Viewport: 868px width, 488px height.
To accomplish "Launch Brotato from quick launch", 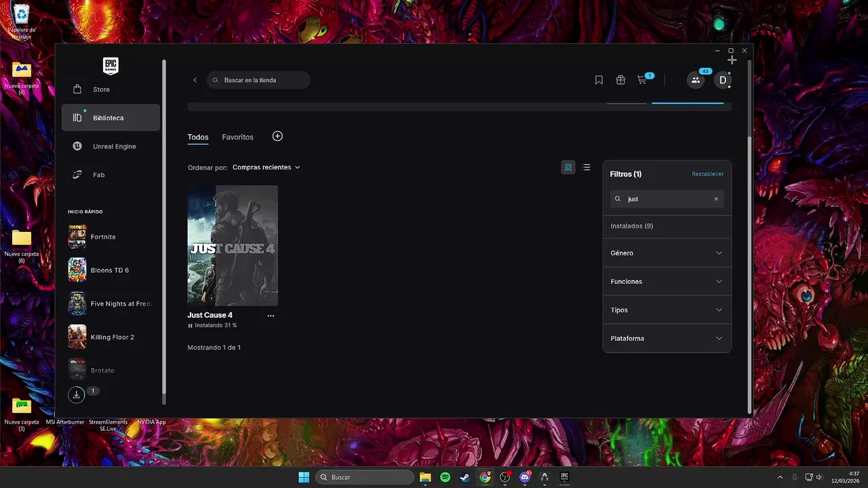I will click(111, 370).
